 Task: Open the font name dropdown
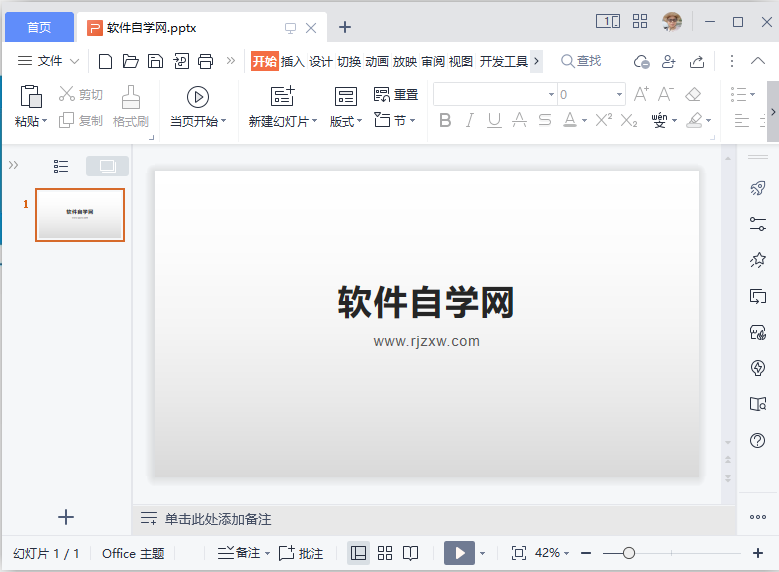pyautogui.click(x=551, y=94)
